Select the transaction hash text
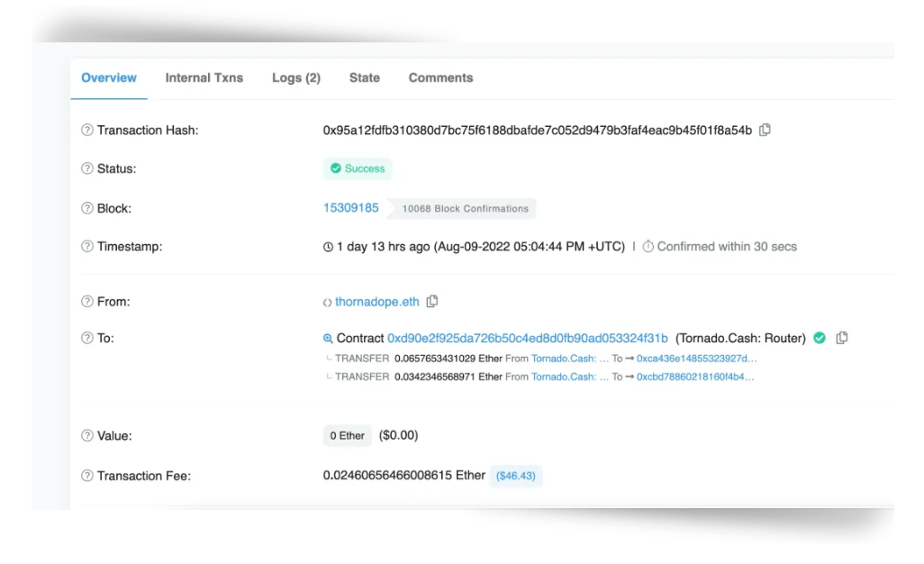This screenshot has height=564, width=924. click(x=538, y=131)
